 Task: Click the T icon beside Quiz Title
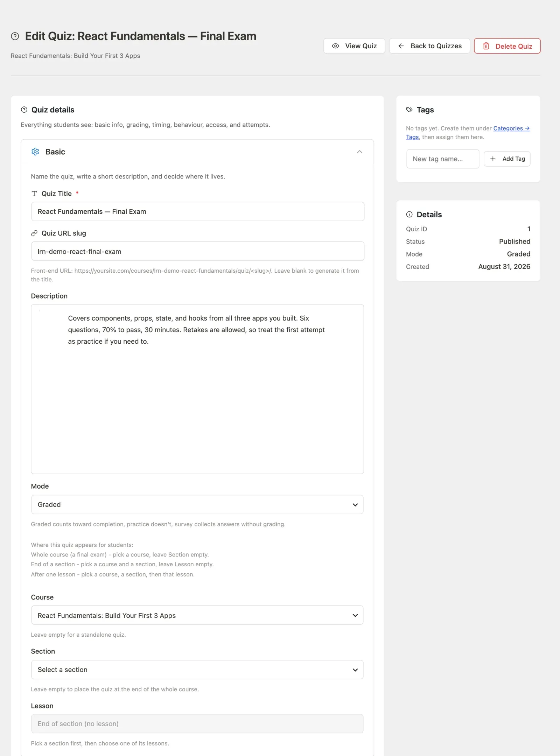click(34, 194)
